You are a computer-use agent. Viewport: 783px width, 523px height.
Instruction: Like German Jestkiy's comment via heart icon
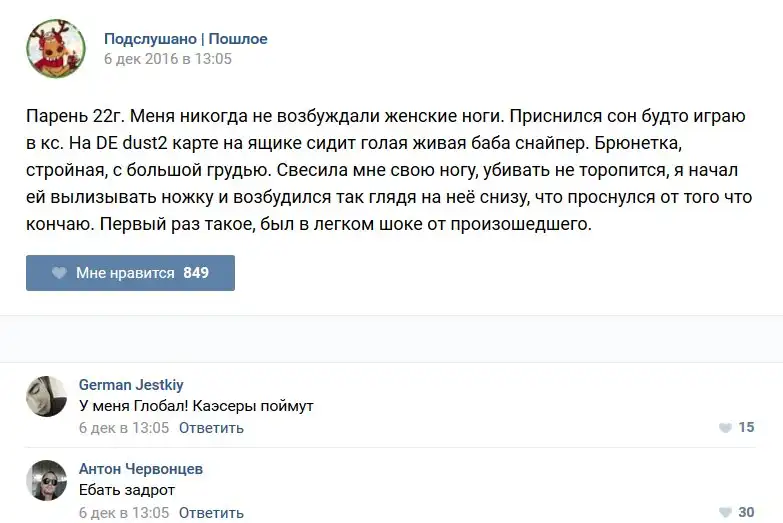pyautogui.click(x=725, y=428)
